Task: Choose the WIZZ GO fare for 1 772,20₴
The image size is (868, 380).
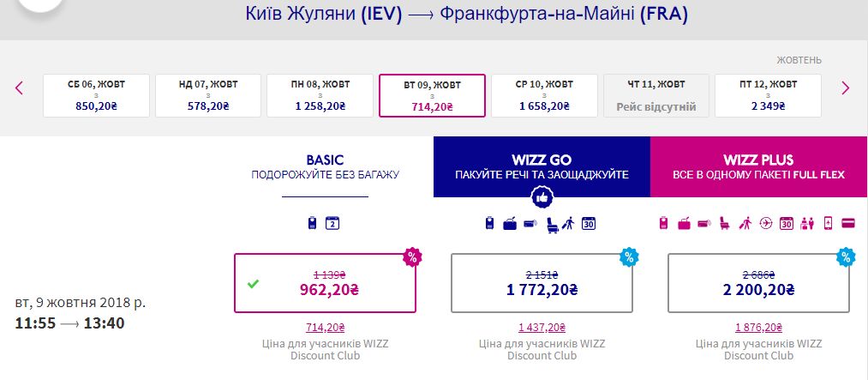Action: [x=542, y=282]
